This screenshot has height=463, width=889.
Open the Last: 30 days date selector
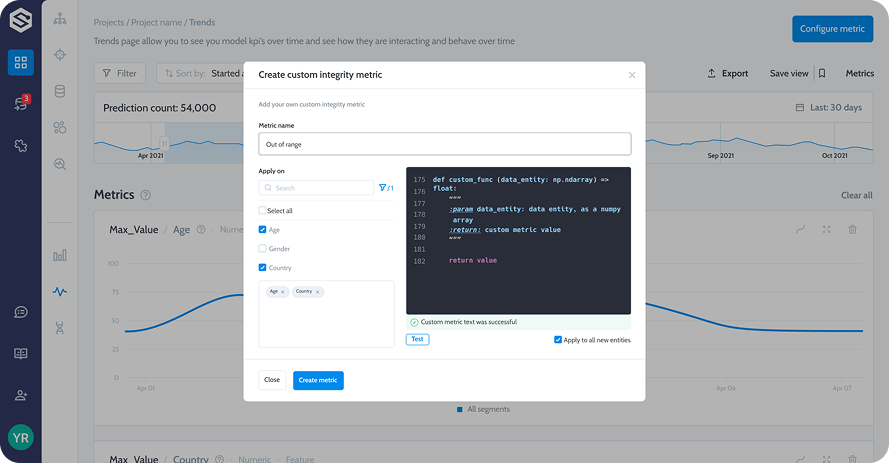(x=827, y=108)
